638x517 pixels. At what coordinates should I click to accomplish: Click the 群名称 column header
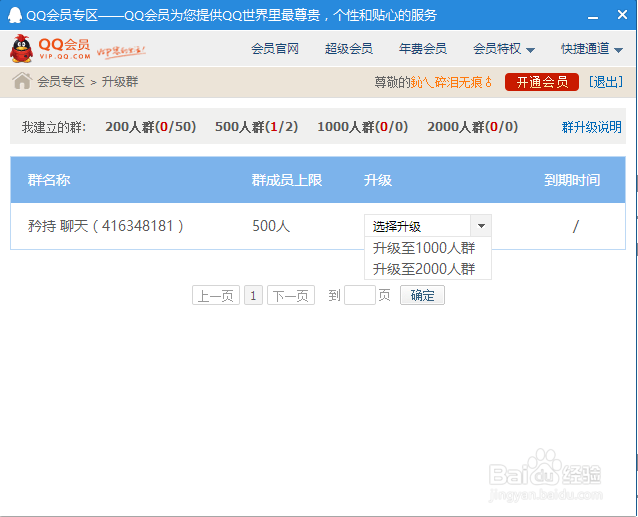click(49, 180)
